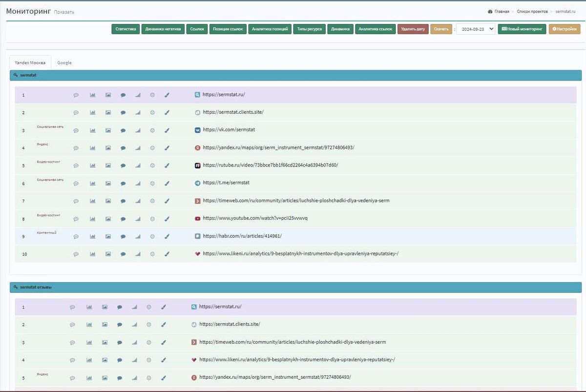Click the Яндекс label in row 4 of the sermstat group

[x=42, y=144]
